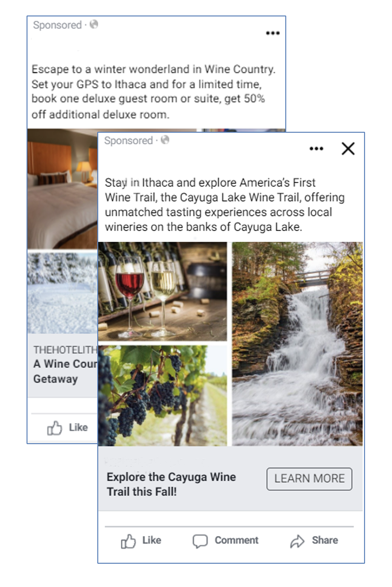Open the waterfall photo
The width and height of the screenshot is (392, 587).
coord(297,344)
